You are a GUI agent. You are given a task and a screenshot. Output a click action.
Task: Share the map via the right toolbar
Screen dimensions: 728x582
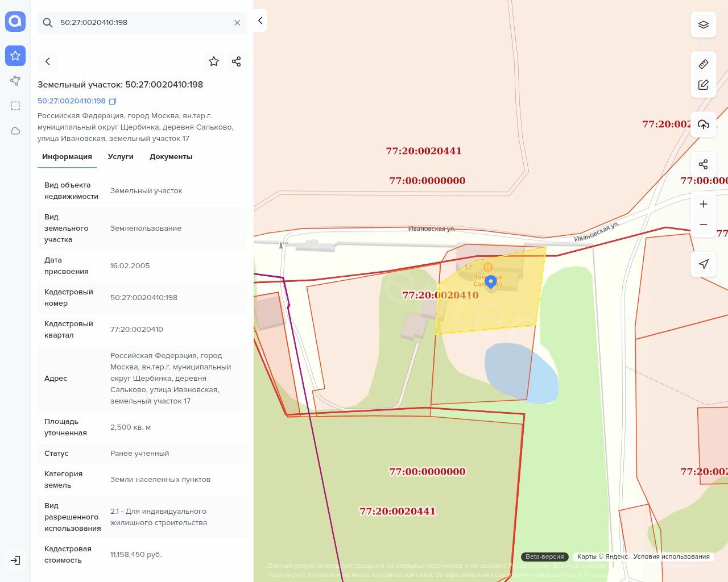click(x=703, y=164)
